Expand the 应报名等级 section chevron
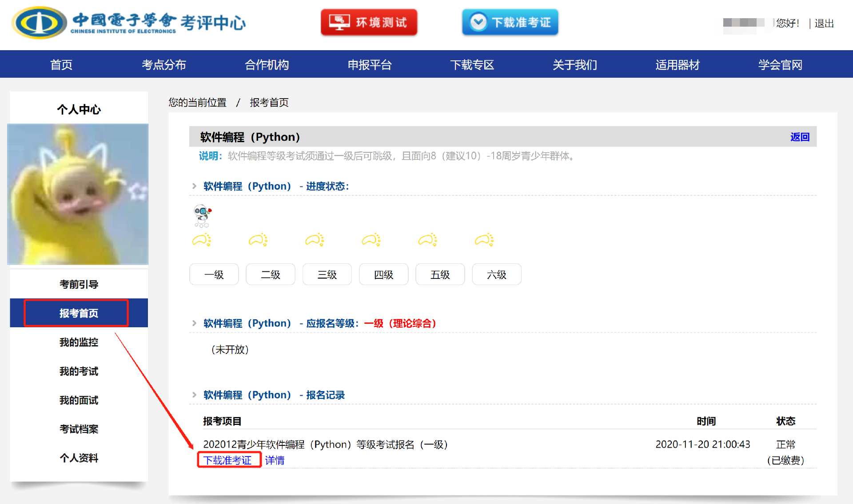Screen dimensions: 853x504 pyautogui.click(x=194, y=323)
